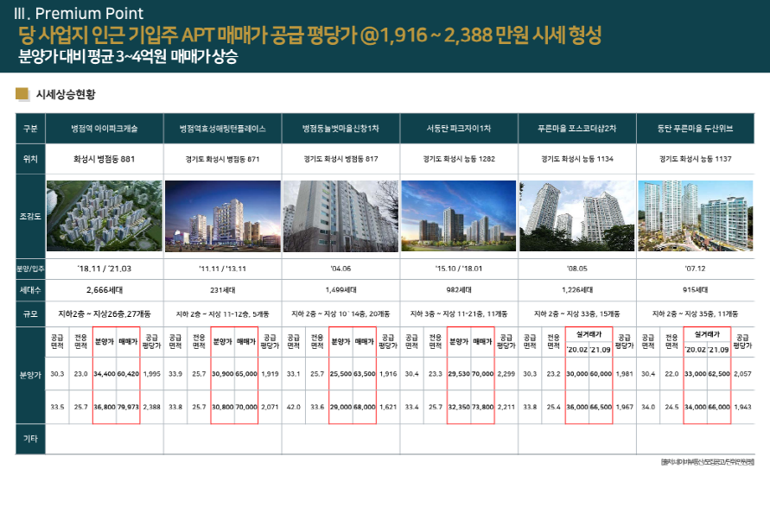Select the 기타 row header cell
Image resolution: width=770 pixels, height=532 pixels.
tap(30, 440)
